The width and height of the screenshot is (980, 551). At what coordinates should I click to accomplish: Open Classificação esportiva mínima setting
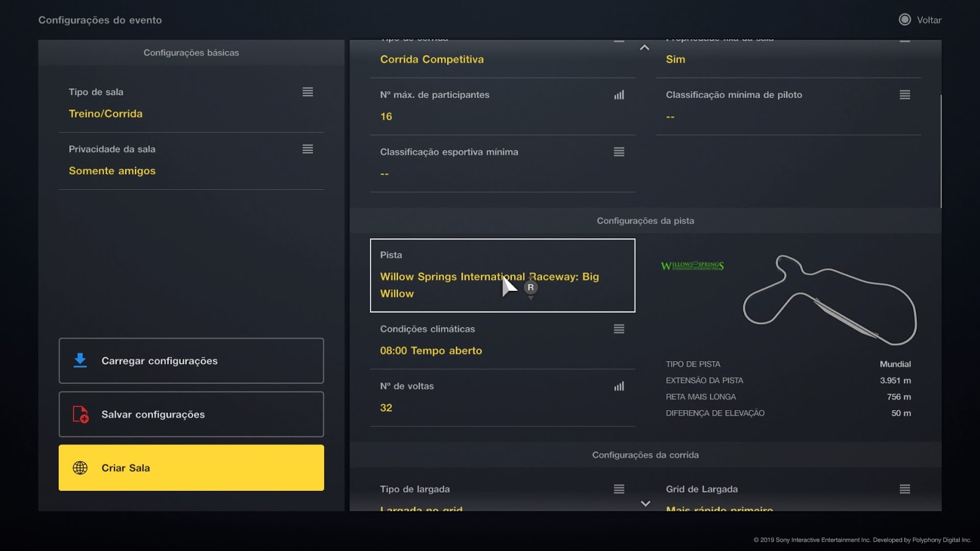pos(502,163)
